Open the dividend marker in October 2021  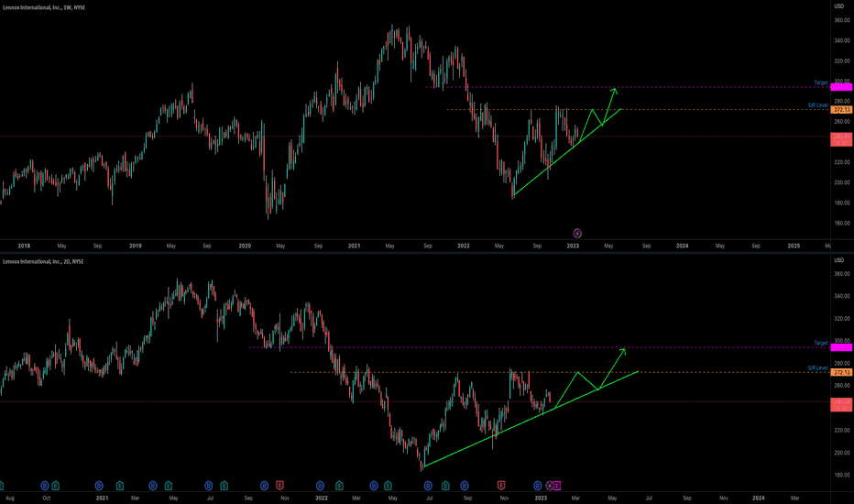pos(264,486)
